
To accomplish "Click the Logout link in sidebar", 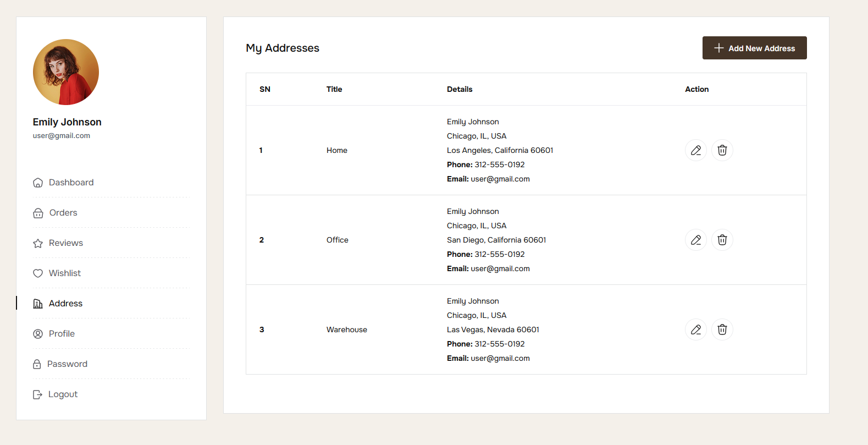I will coord(63,394).
